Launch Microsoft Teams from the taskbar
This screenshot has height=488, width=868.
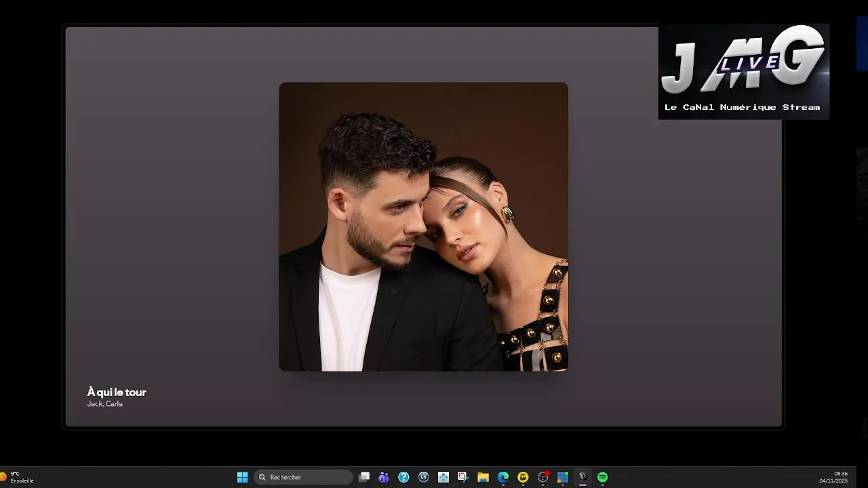click(x=384, y=477)
